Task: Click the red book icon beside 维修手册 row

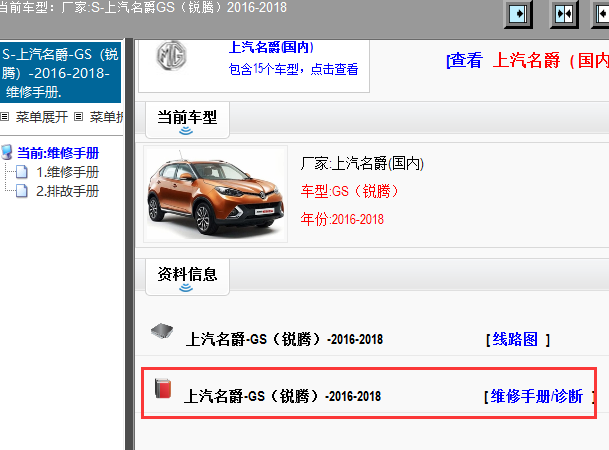Action: point(163,388)
